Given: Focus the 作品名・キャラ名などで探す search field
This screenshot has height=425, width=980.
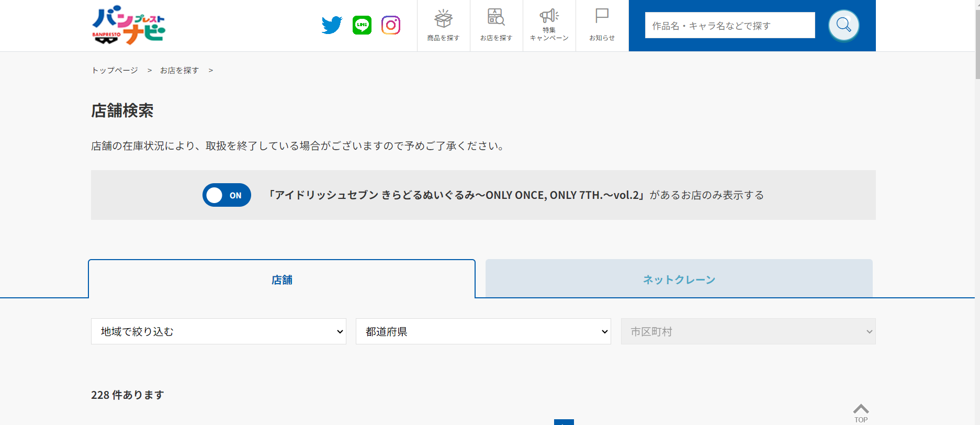Looking at the screenshot, I should click(730, 25).
